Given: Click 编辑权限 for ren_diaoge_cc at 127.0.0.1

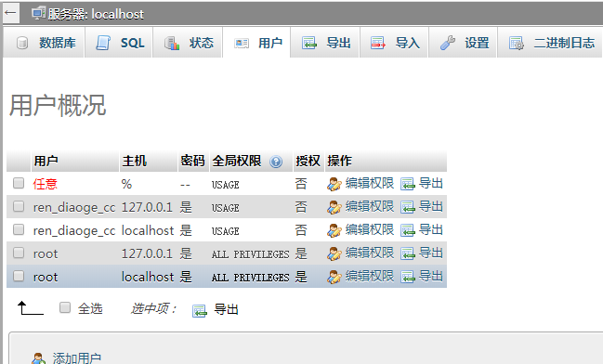Looking at the screenshot, I should click(370, 207).
